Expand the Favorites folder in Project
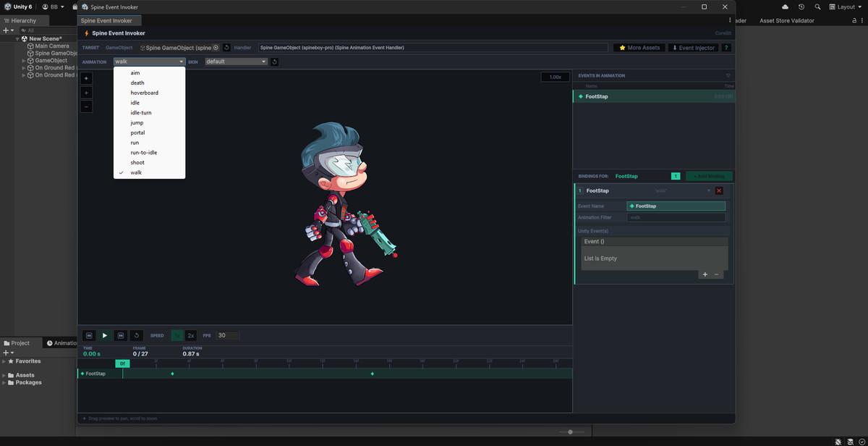The image size is (868, 446). 4,361
